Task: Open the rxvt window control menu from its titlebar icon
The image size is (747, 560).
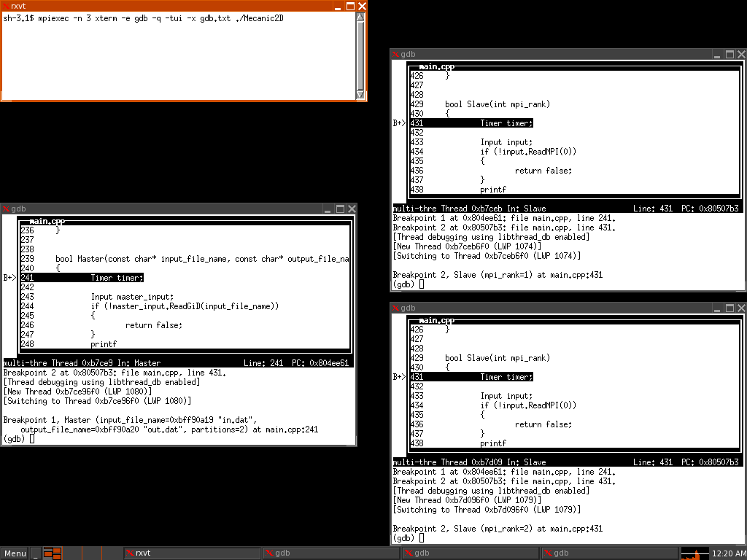Action: (x=6, y=6)
